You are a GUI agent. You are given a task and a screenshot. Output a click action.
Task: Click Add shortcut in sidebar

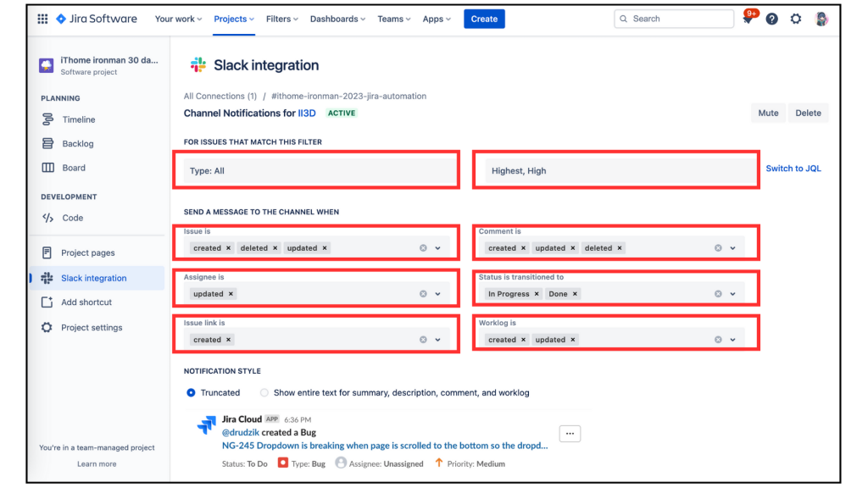coord(98,302)
